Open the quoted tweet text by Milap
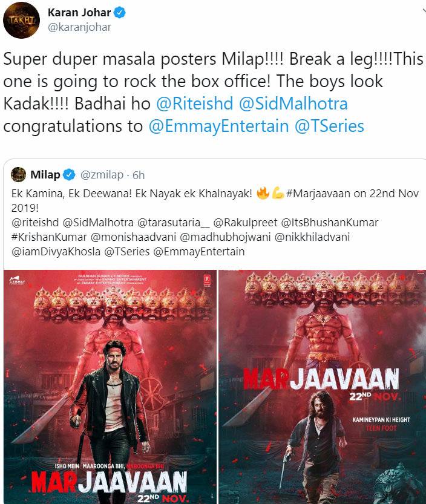This screenshot has width=426, height=504. pos(215,222)
